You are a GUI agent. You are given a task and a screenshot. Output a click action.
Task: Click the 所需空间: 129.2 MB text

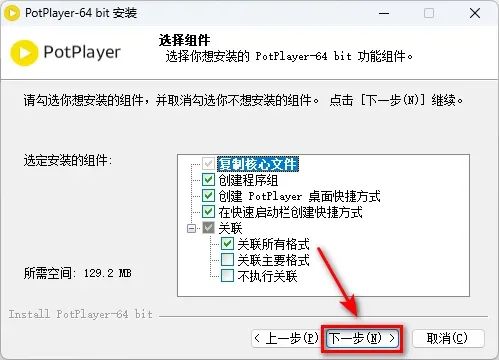coord(77,273)
